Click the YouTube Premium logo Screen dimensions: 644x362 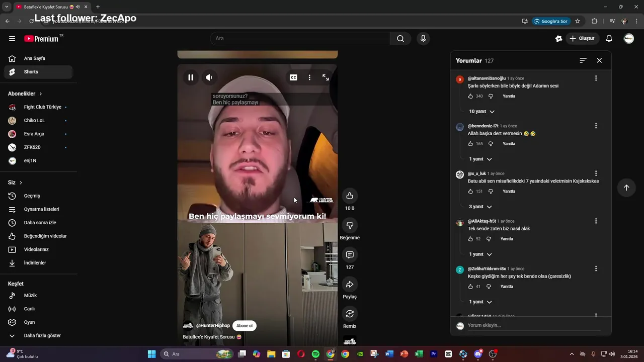pyautogui.click(x=41, y=39)
